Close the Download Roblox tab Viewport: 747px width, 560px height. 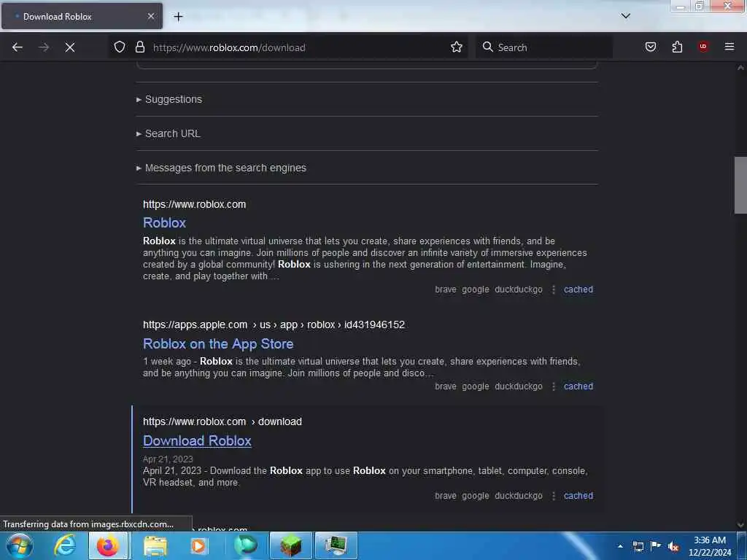[151, 16]
